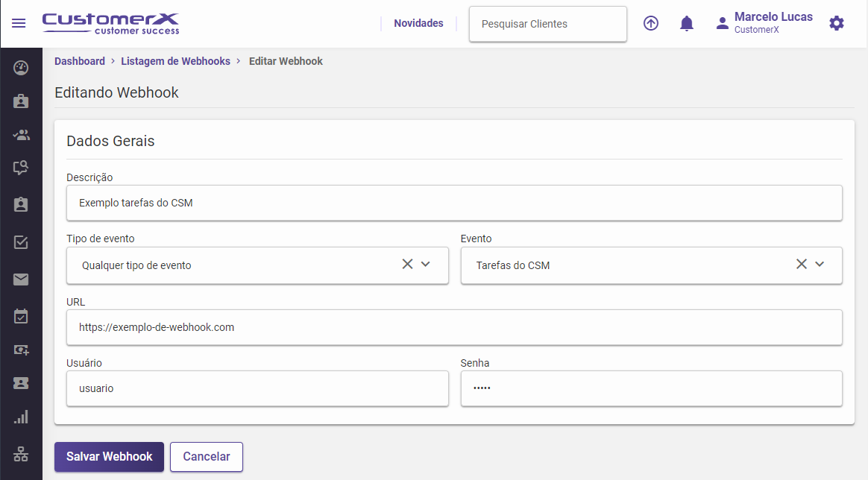This screenshot has width=868, height=480.
Task: Open the notifications bell
Action: tap(687, 24)
